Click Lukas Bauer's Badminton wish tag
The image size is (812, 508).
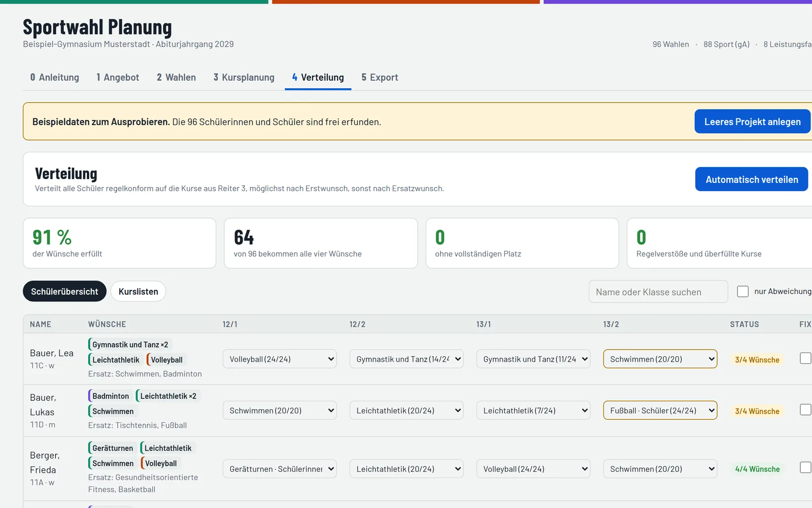pos(110,396)
